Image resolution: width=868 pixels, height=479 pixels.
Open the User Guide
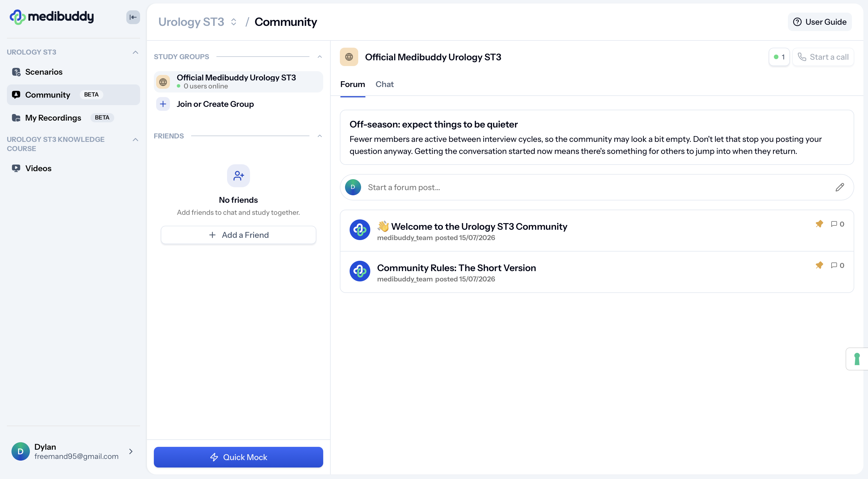[x=819, y=22]
